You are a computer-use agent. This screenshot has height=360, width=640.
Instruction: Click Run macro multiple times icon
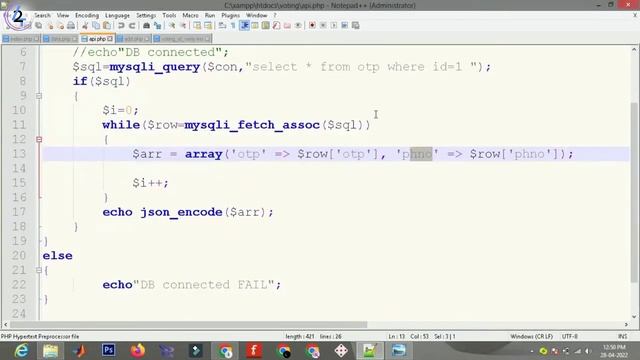(x=344, y=26)
